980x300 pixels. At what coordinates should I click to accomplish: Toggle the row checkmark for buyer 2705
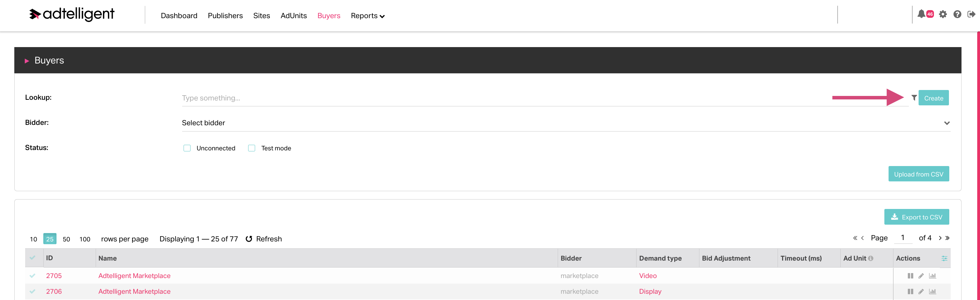click(x=32, y=276)
